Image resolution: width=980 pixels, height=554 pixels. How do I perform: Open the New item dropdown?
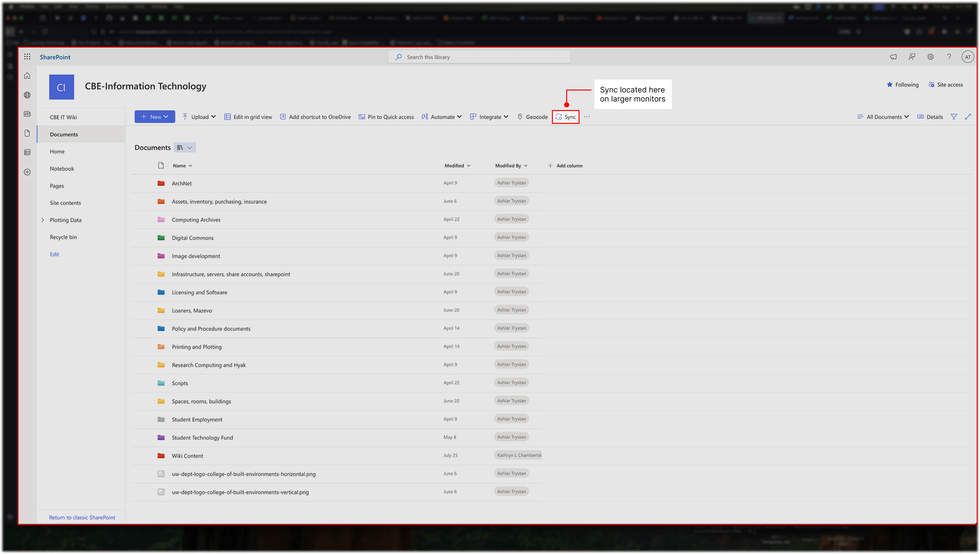click(x=154, y=116)
